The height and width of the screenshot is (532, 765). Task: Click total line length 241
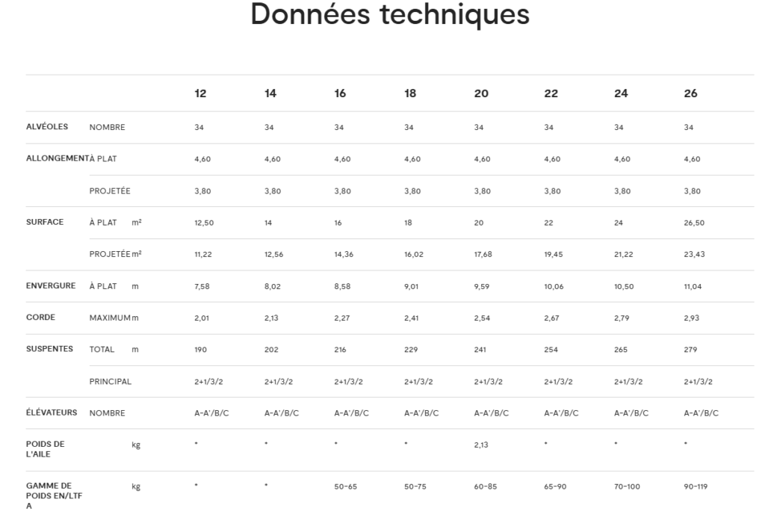480,349
